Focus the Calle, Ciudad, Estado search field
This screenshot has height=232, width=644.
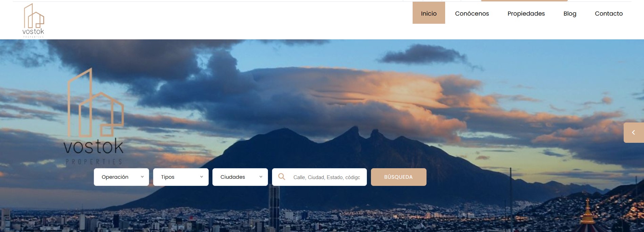click(x=327, y=177)
